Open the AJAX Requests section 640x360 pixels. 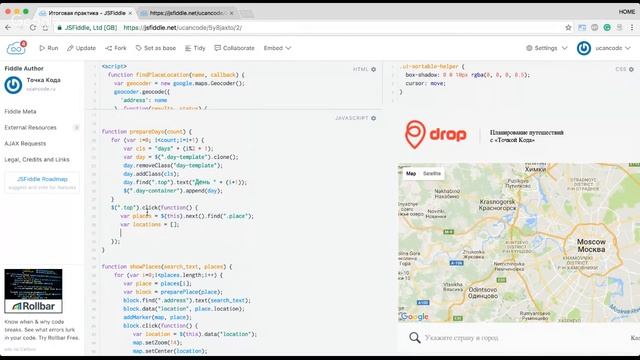[x=25, y=144]
